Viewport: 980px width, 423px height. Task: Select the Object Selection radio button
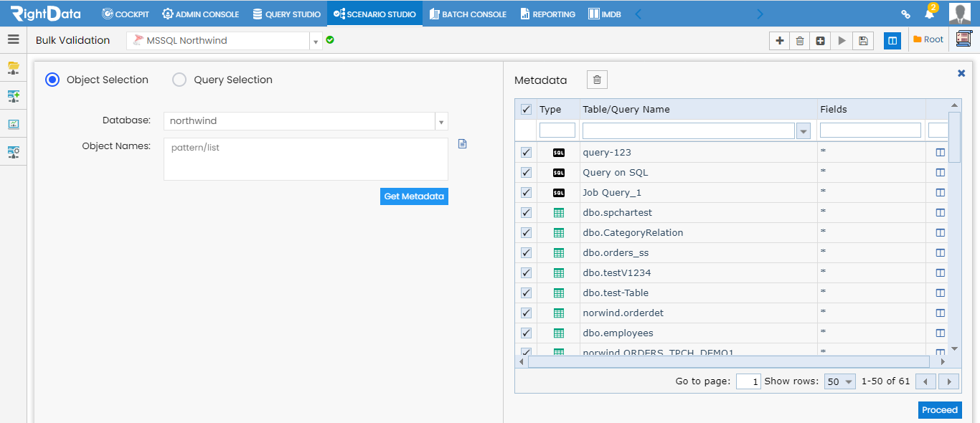coord(52,80)
